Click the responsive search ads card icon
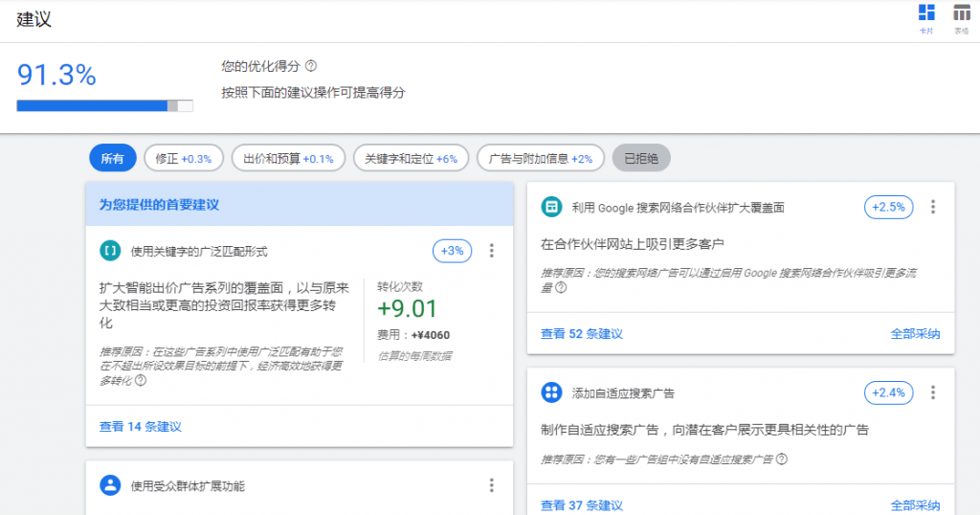Viewport: 980px width, 515px height. [551, 392]
